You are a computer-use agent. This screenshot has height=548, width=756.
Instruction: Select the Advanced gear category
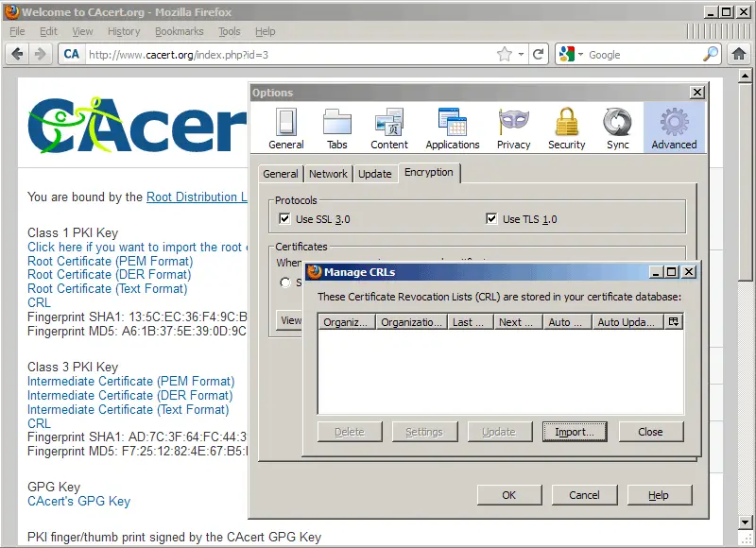click(674, 128)
